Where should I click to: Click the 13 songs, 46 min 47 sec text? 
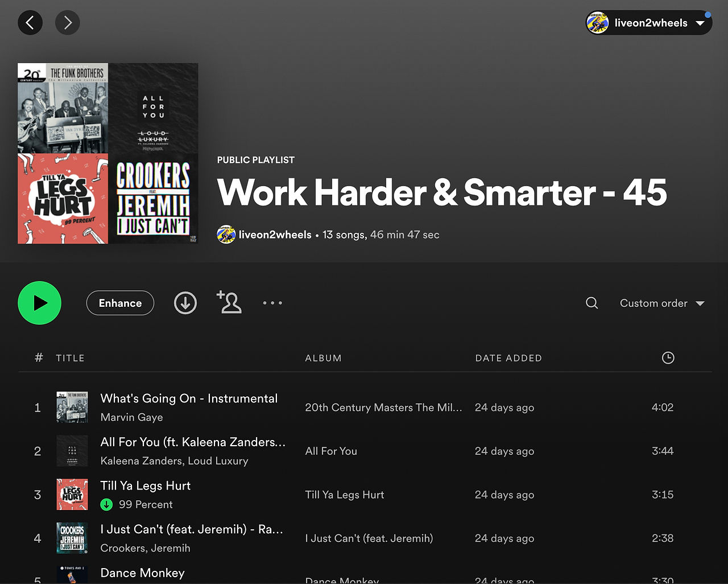(x=381, y=235)
